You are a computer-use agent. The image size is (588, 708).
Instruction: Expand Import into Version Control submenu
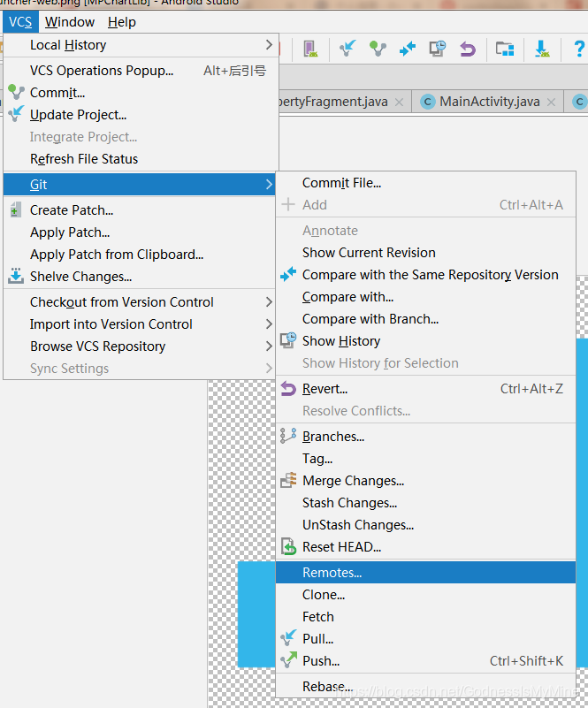pos(141,324)
